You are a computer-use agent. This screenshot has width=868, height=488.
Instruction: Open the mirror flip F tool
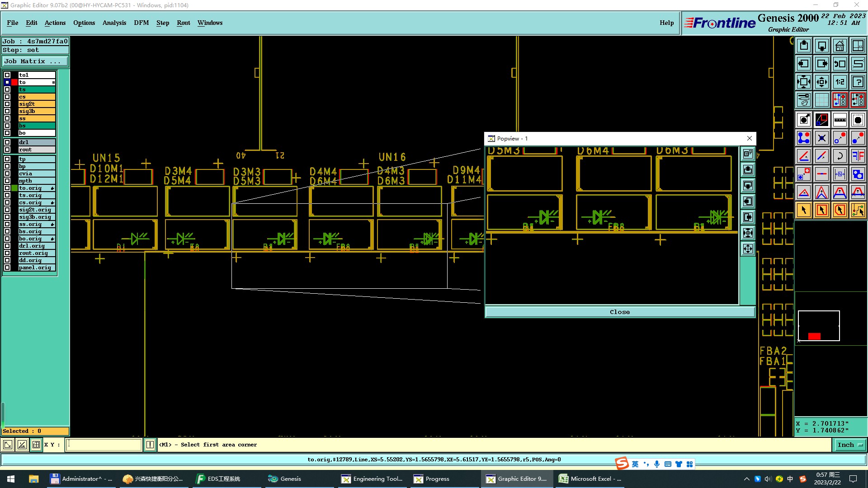(x=858, y=156)
